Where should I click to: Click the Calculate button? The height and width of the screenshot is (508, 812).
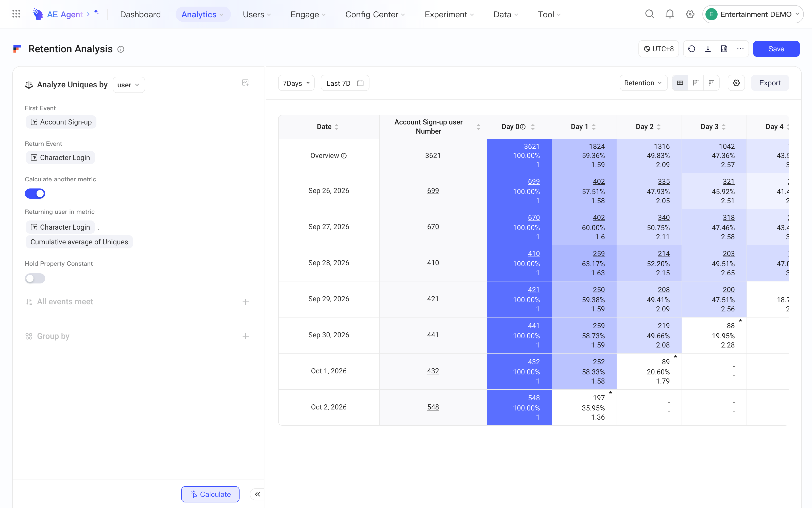click(210, 494)
